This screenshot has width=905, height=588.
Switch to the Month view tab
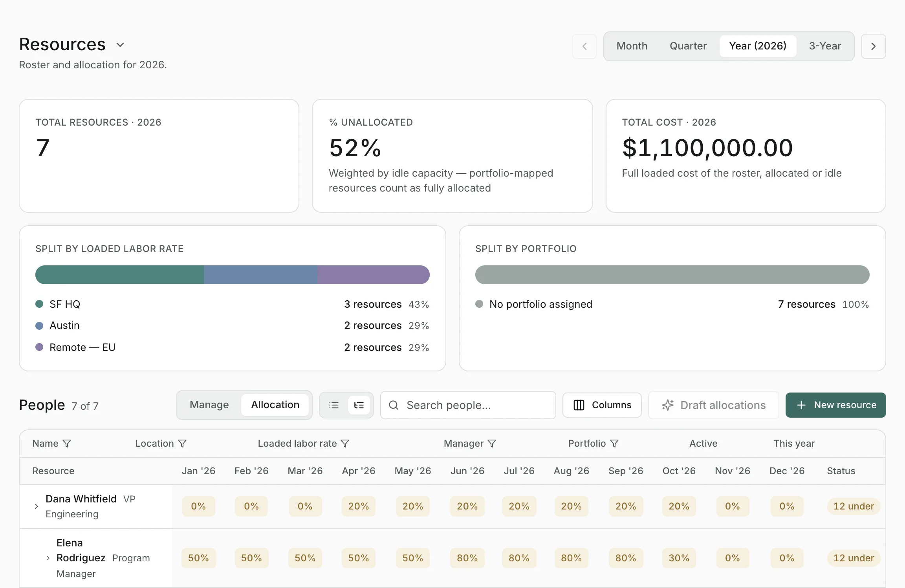click(x=632, y=46)
